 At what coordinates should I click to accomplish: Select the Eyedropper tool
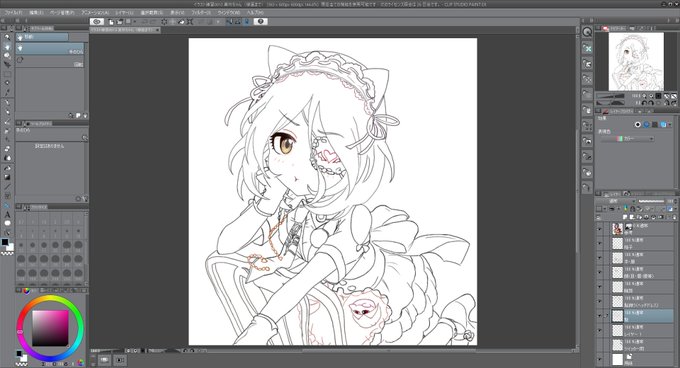pos(7,92)
